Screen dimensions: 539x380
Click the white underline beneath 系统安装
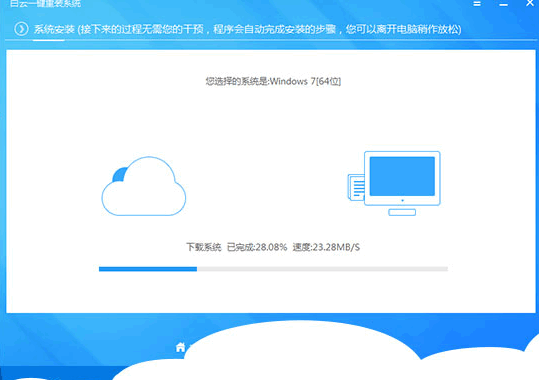[x=48, y=40]
